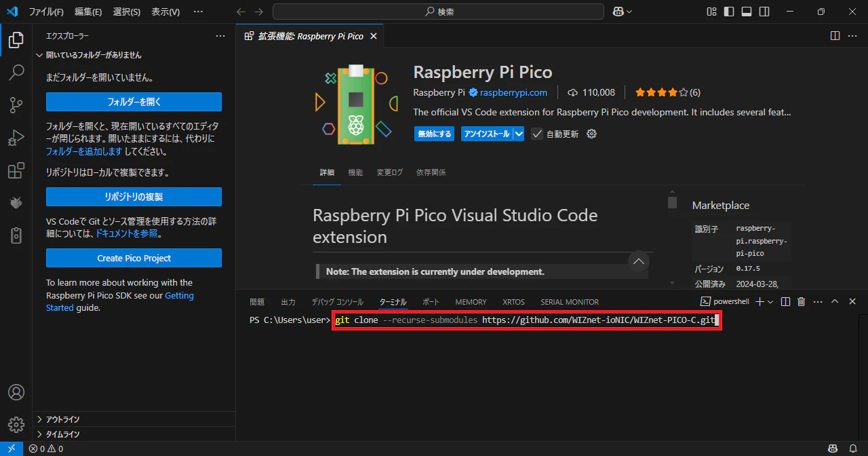Go forward with the navigation arrow
Screen dimensions: 868x456
click(258, 12)
